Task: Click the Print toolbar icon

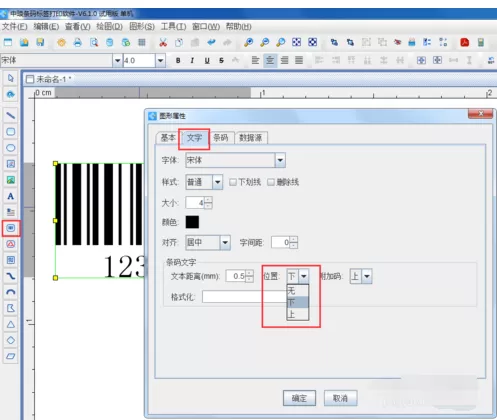Action: click(x=78, y=42)
